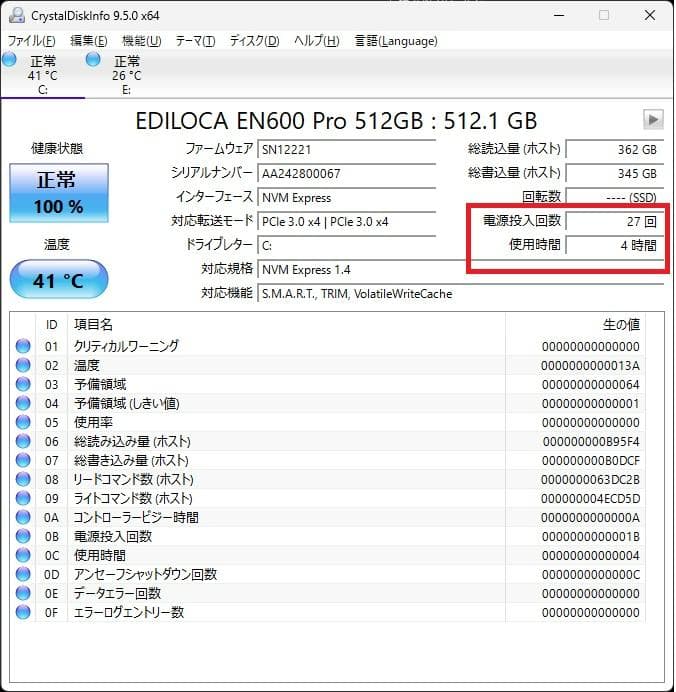Open the 言語(Language) menu
676x692 pixels.
396,41
